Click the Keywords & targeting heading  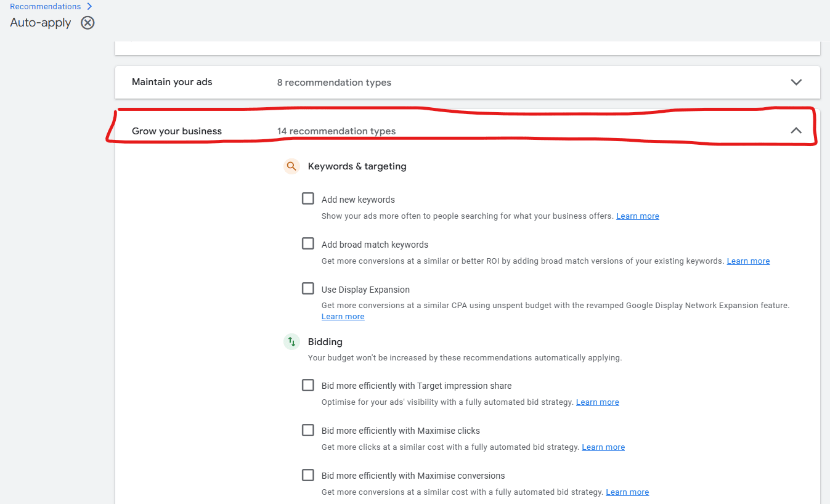click(357, 166)
